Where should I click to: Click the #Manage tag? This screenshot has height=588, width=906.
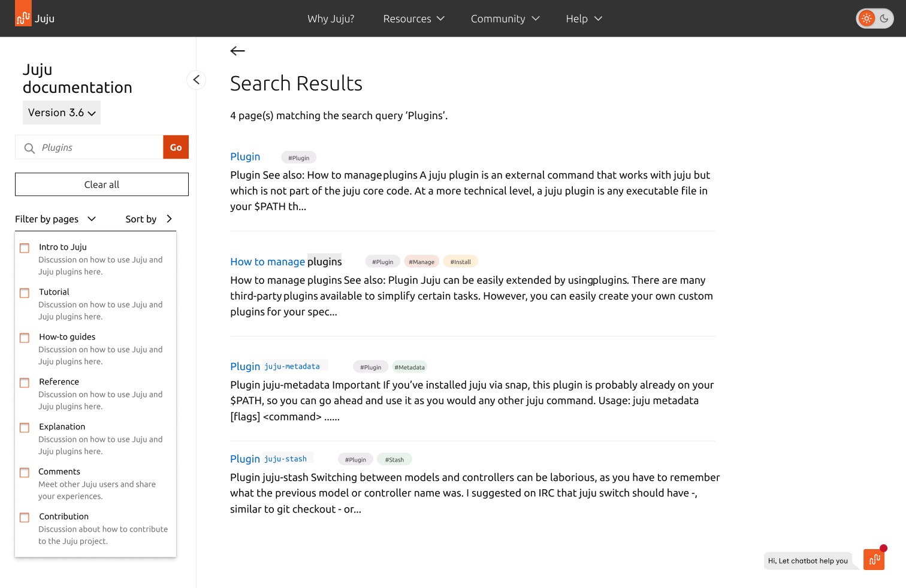click(x=421, y=262)
